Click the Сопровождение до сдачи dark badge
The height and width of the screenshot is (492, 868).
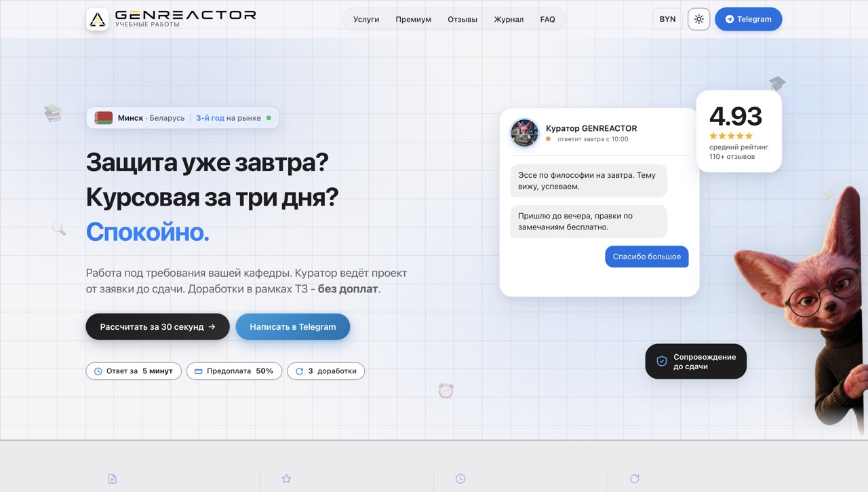point(696,361)
